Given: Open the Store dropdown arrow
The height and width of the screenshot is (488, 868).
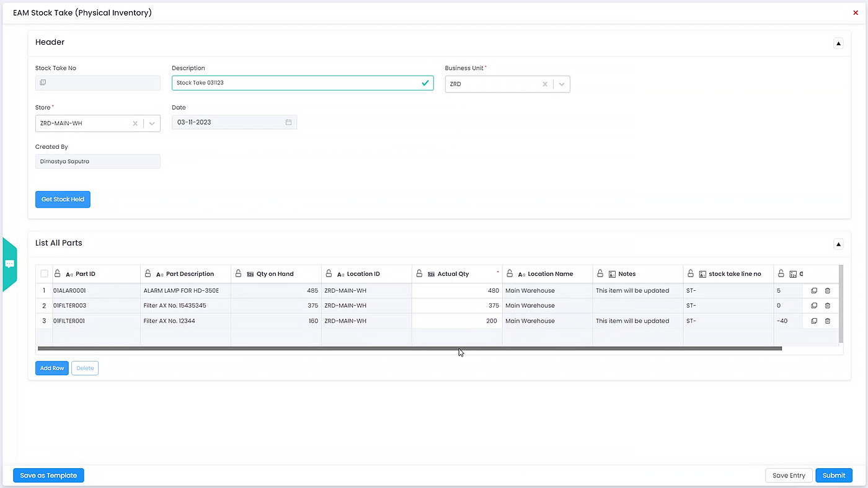Looking at the screenshot, I should pyautogui.click(x=152, y=123).
